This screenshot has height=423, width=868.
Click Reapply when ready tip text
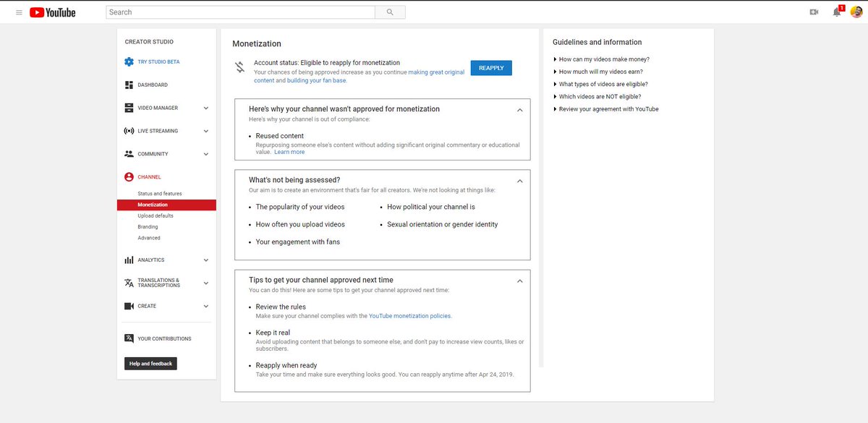click(286, 365)
